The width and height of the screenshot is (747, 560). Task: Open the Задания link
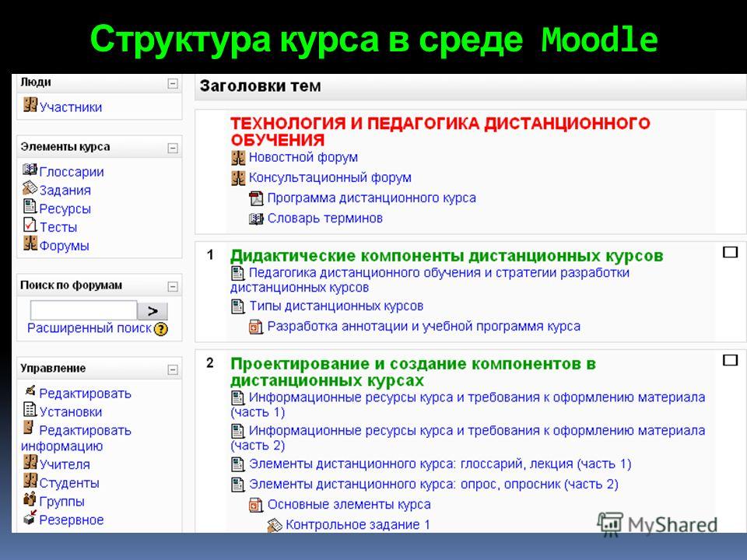pyautogui.click(x=65, y=191)
